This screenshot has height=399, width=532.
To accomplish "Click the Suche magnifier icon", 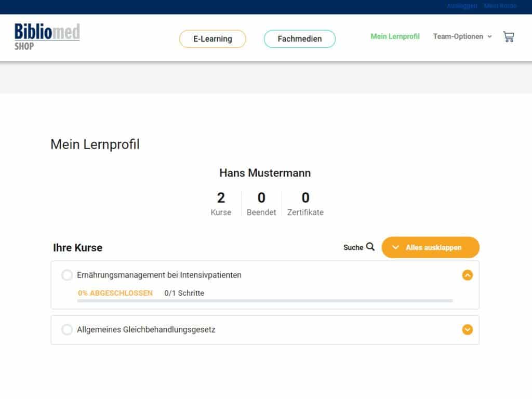I will [x=370, y=247].
